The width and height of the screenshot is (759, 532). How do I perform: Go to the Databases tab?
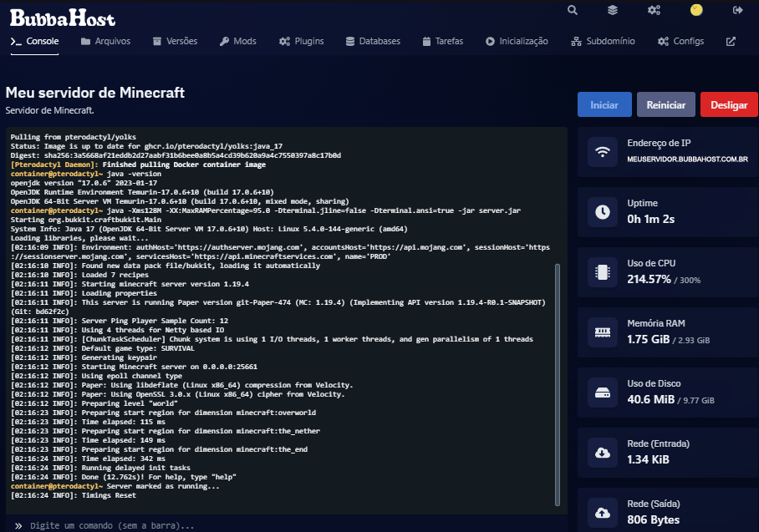pyautogui.click(x=373, y=41)
